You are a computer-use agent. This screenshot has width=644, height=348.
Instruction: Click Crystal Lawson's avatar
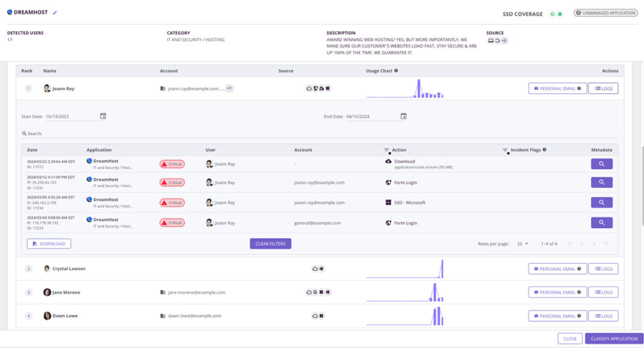point(47,268)
